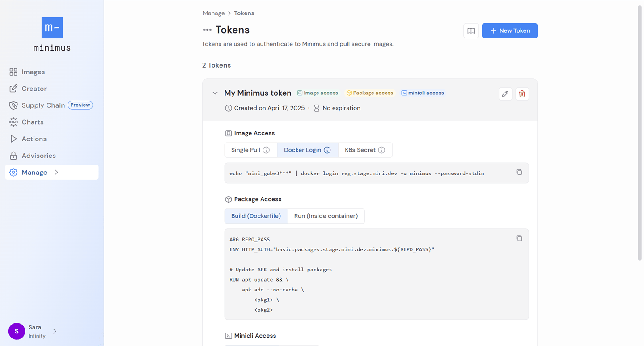The image size is (644, 346).
Task: Click the Actions play icon in sidebar
Action: click(x=13, y=139)
